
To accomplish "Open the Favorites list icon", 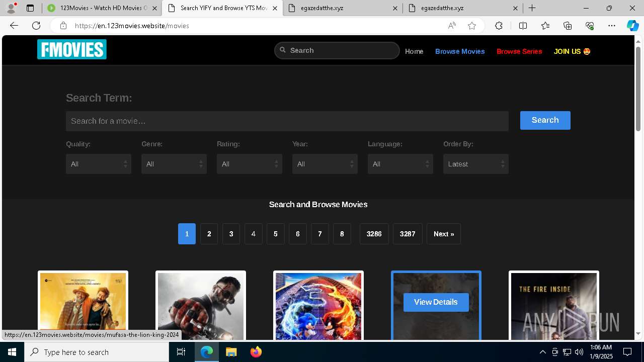I will pyautogui.click(x=545, y=26).
